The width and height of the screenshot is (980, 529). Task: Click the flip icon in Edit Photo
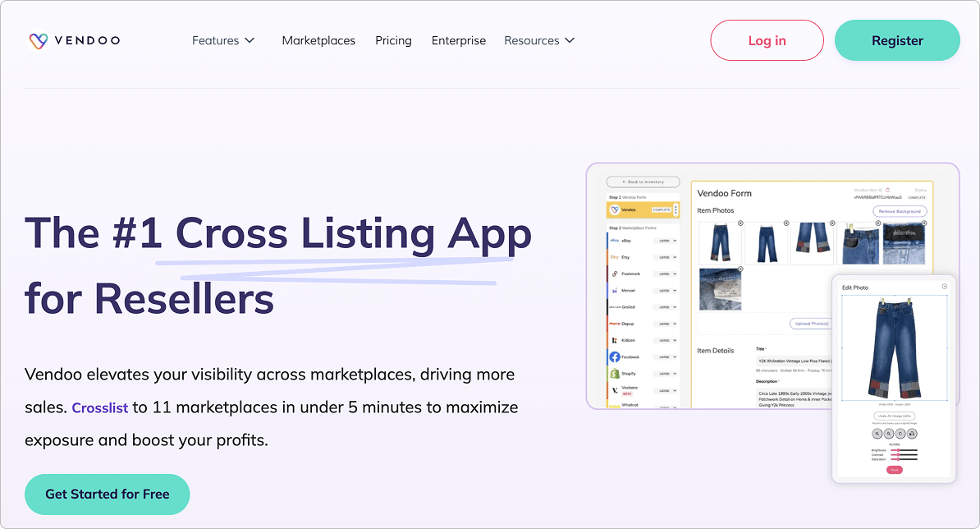coord(912,434)
